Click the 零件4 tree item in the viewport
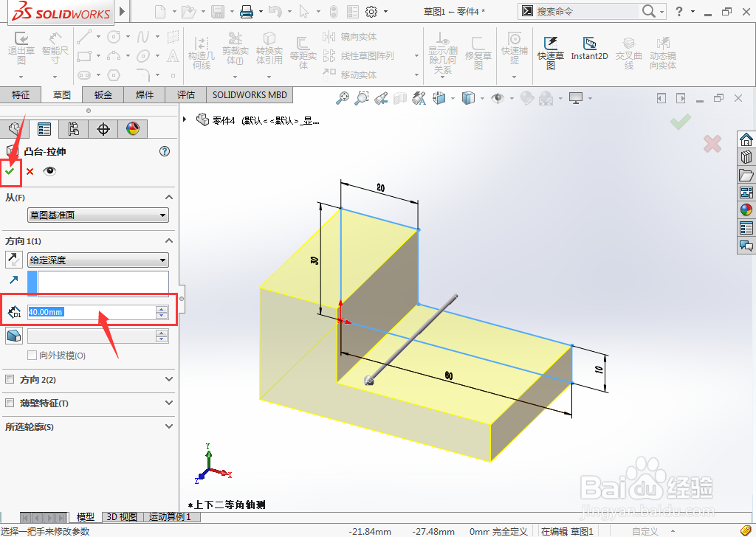The image size is (756, 537). pyautogui.click(x=258, y=120)
